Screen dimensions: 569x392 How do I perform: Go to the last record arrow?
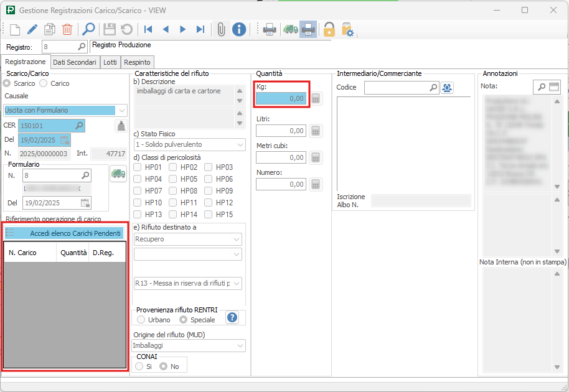tap(200, 29)
